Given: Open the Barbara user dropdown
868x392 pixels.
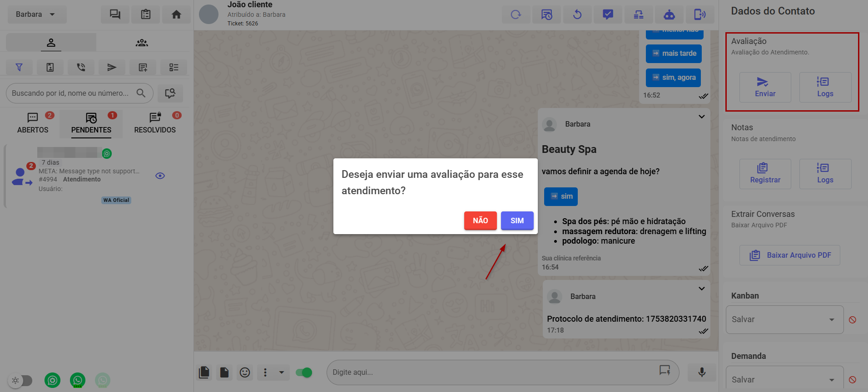Looking at the screenshot, I should point(36,15).
